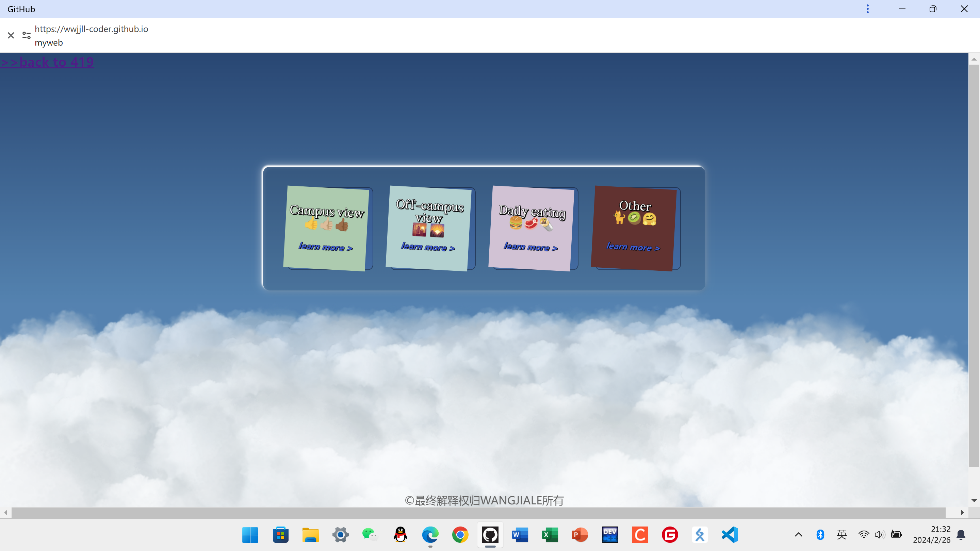Click learn more on Campus view card
Viewport: 980px width, 551px height.
(325, 247)
